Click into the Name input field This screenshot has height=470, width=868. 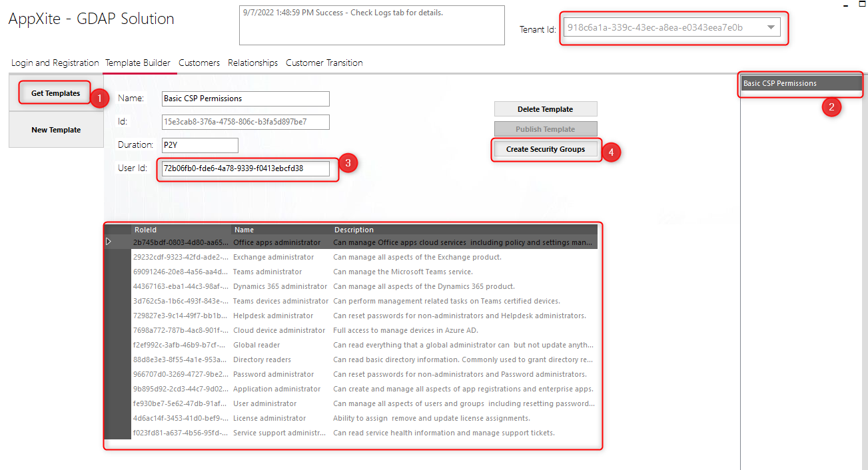point(246,99)
